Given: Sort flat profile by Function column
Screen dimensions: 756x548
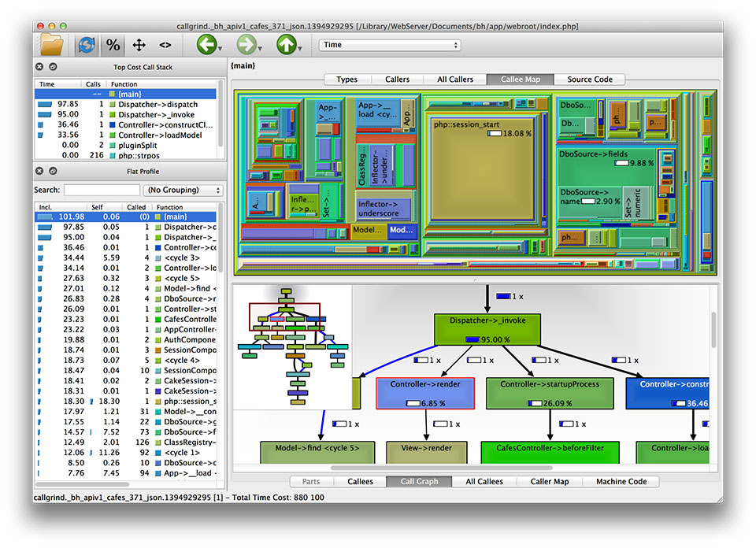Looking at the screenshot, I should coord(184,207).
